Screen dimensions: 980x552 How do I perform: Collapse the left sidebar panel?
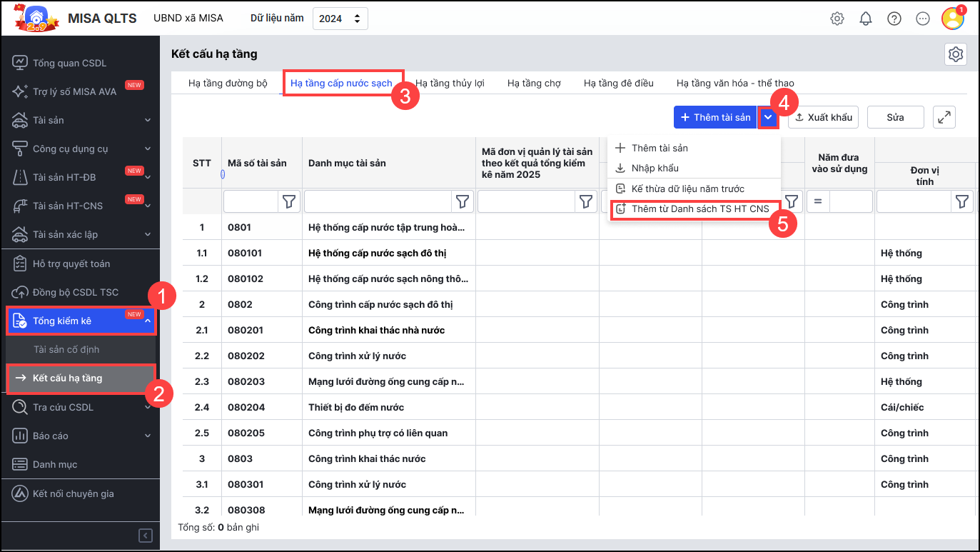(145, 536)
